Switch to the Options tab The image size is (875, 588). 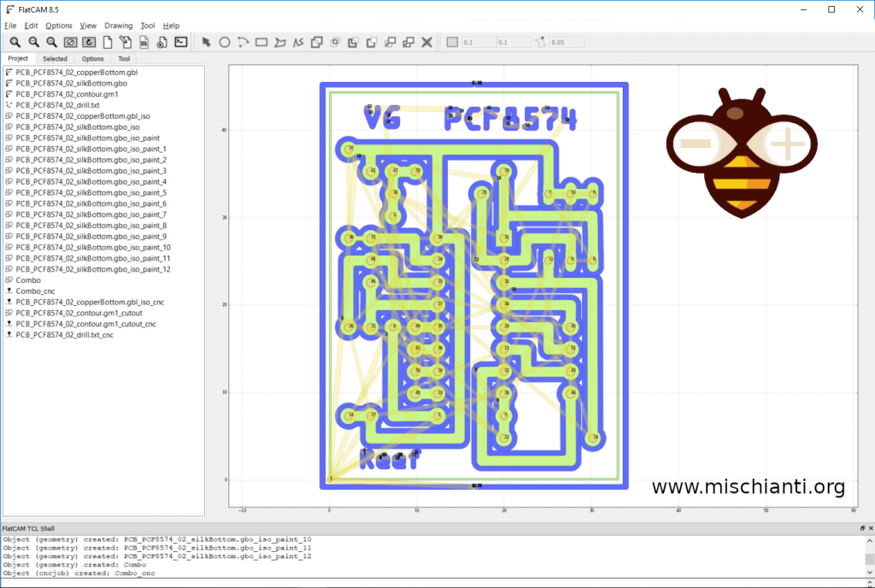92,59
